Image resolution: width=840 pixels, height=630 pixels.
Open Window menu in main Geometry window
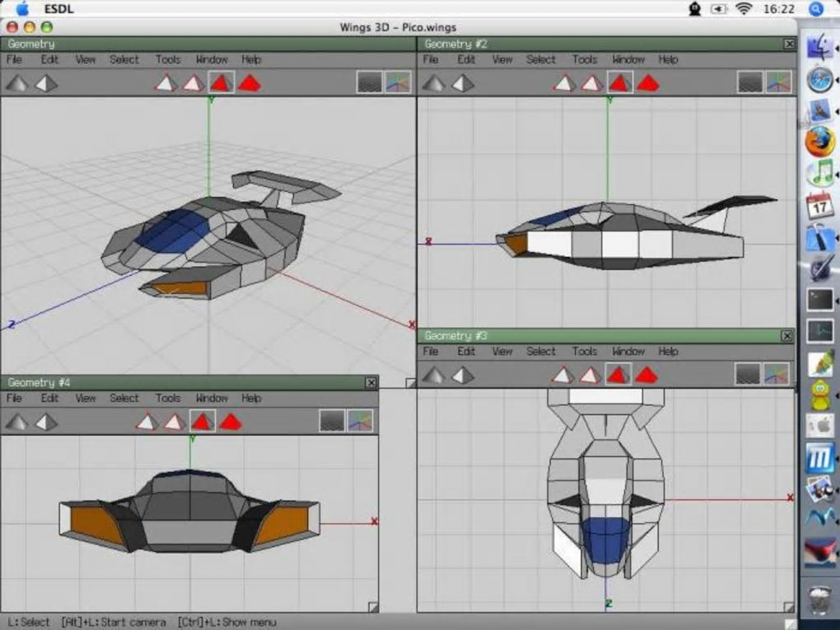pyautogui.click(x=212, y=59)
